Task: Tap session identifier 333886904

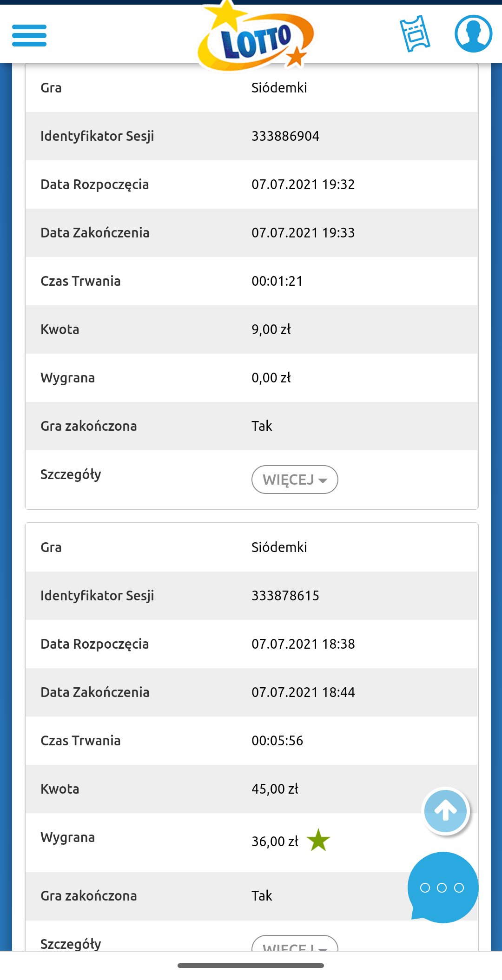Action: 285,136
